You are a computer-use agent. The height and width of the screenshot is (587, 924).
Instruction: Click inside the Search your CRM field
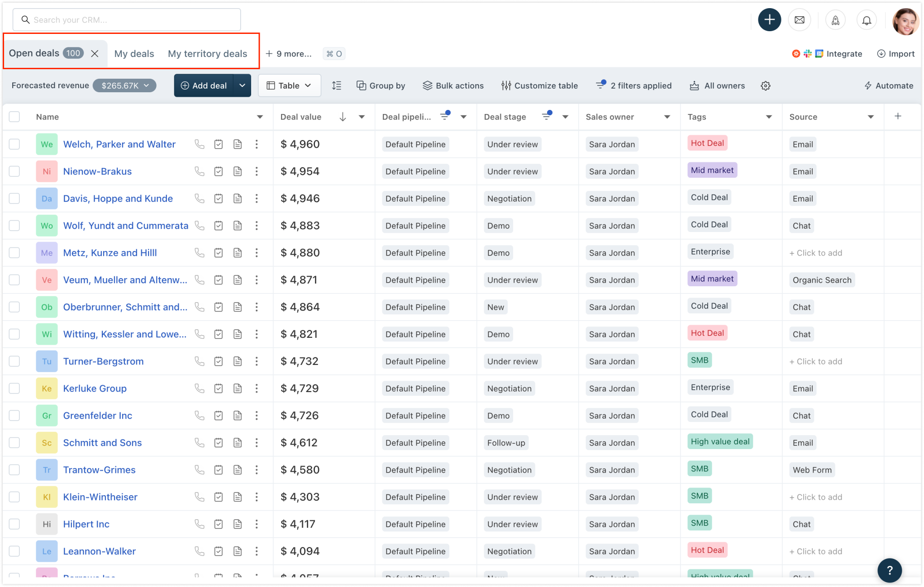127,19
